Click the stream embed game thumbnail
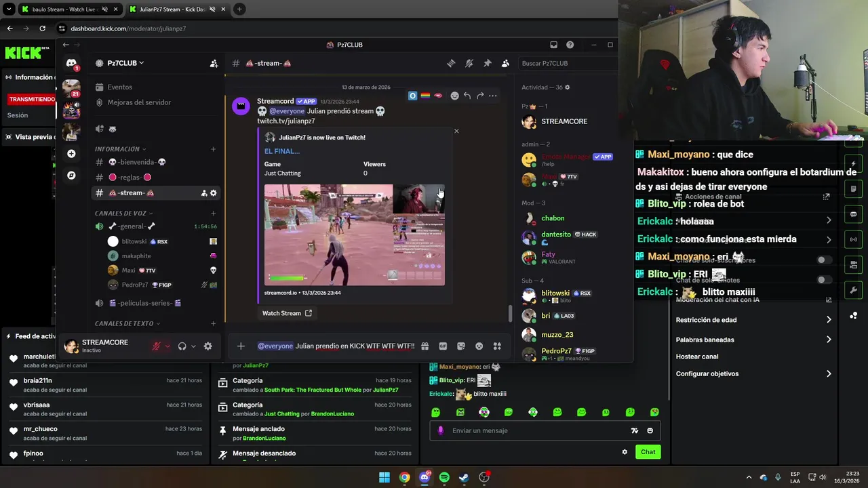The height and width of the screenshot is (488, 868). 355,235
